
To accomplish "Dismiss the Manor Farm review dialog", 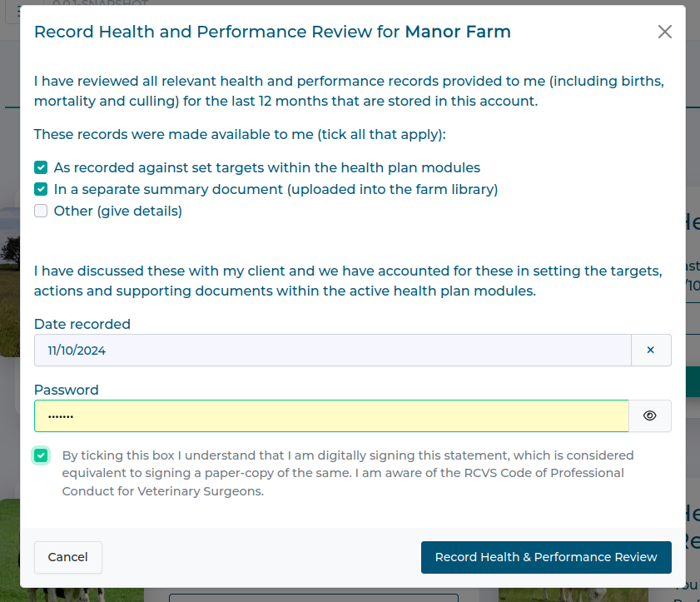I will 664,32.
